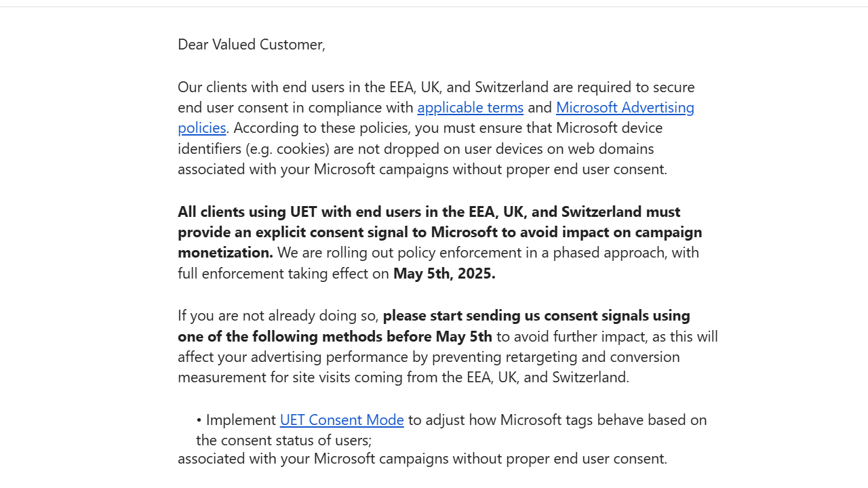The height and width of the screenshot is (488, 868).
Task: Click the "If you are not already doing so," text
Action: (x=278, y=316)
